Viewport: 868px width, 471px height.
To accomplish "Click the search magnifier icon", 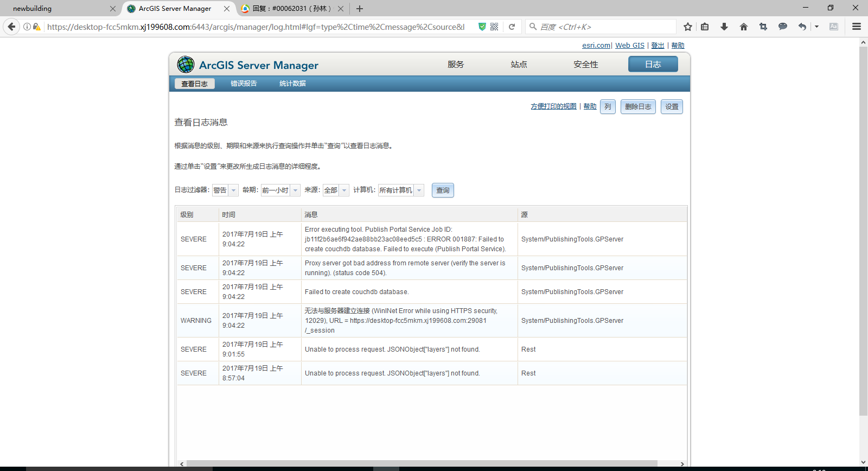I will coord(533,27).
